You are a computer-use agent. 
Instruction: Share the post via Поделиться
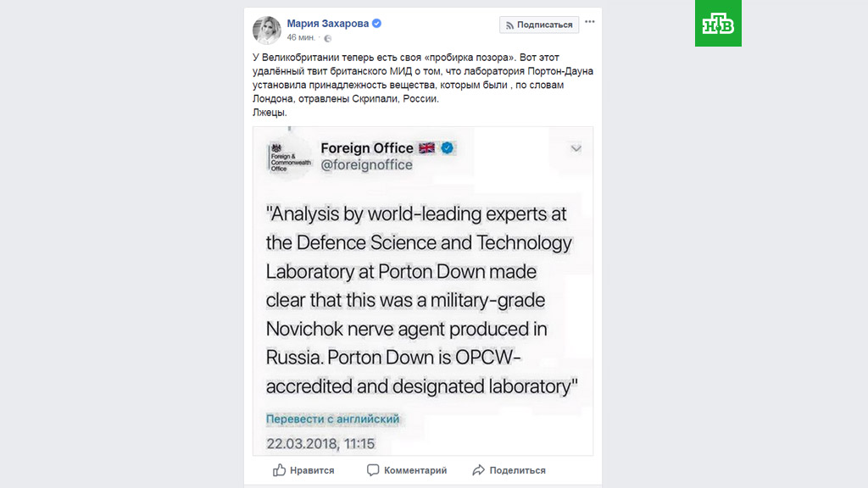tap(509, 470)
